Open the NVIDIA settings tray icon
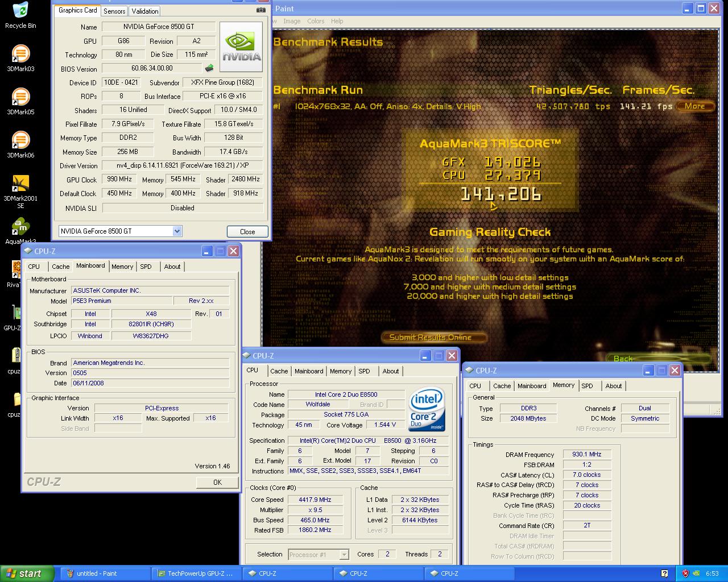The width and height of the screenshot is (728, 582). pos(697,573)
